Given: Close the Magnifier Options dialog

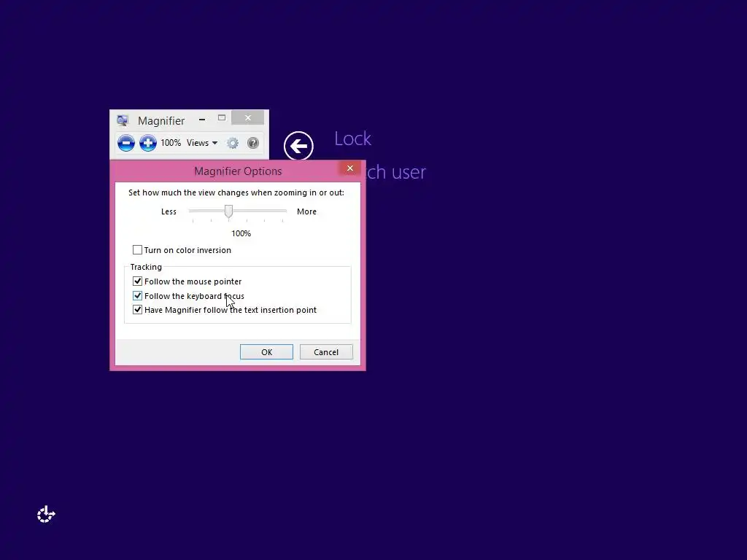Looking at the screenshot, I should [x=350, y=168].
